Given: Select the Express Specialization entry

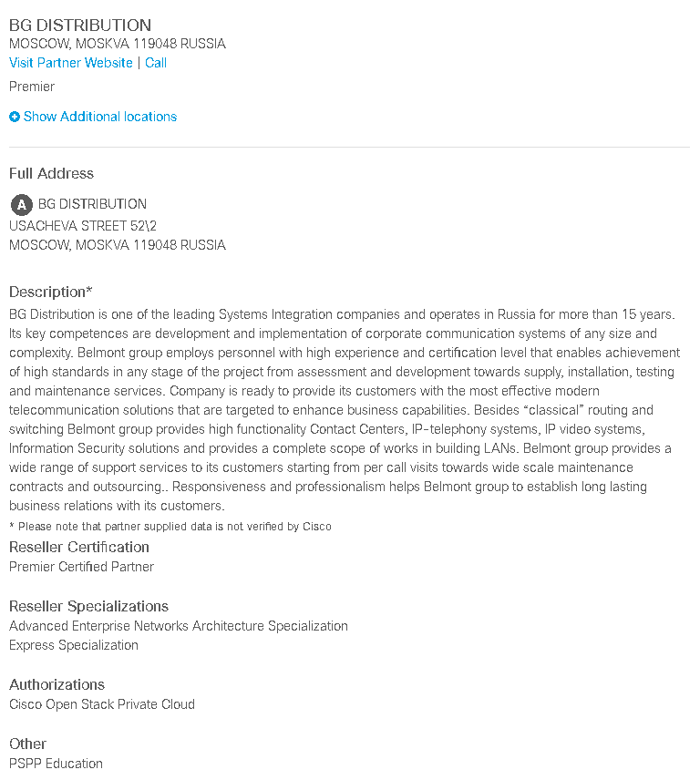Looking at the screenshot, I should [74, 645].
